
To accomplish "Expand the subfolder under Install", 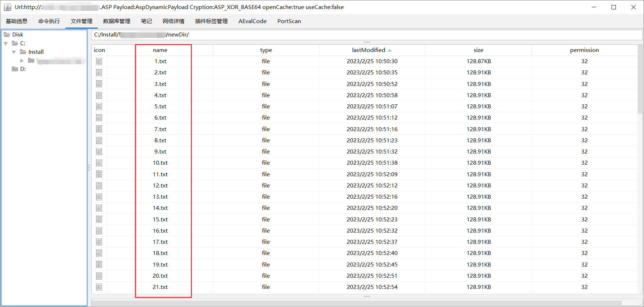I will click(22, 61).
